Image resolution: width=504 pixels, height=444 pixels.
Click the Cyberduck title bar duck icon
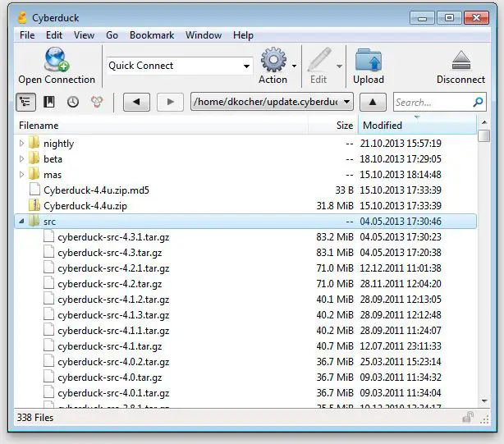[22, 18]
